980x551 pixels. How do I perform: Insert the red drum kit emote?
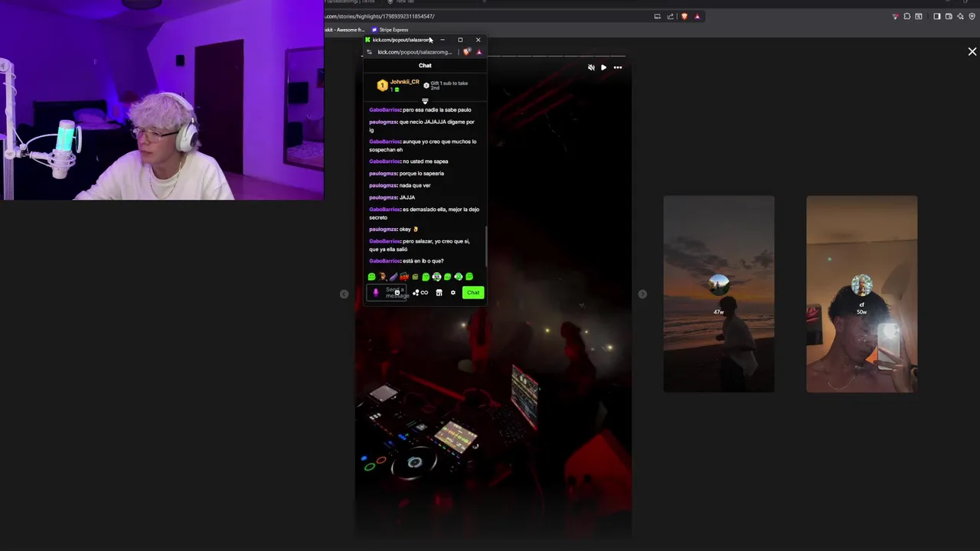(404, 277)
